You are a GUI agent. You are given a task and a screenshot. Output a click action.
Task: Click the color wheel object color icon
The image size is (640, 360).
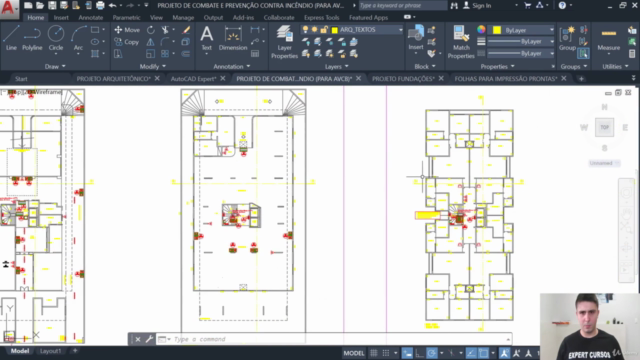481,29
